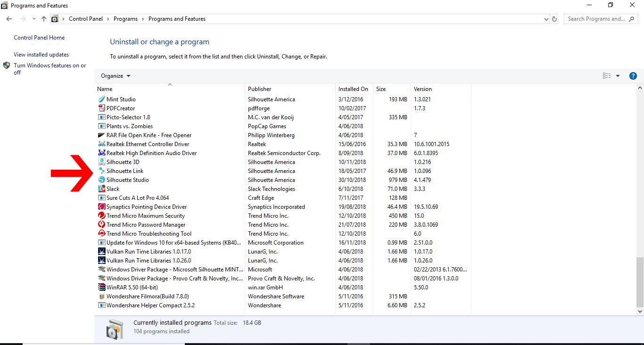Click the Slack Technologies publisher cell
The image size is (644, 345).
pos(272,189)
